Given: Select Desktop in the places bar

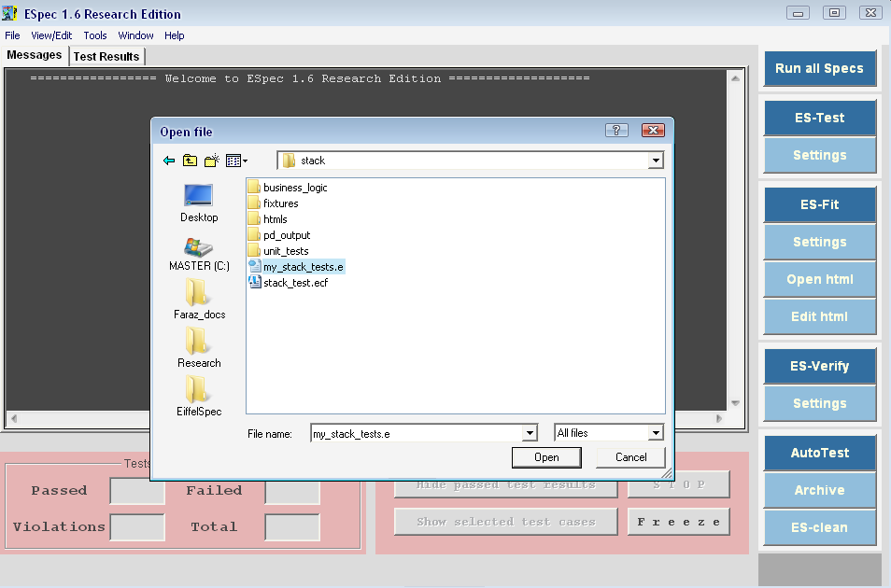Looking at the screenshot, I should (x=199, y=203).
